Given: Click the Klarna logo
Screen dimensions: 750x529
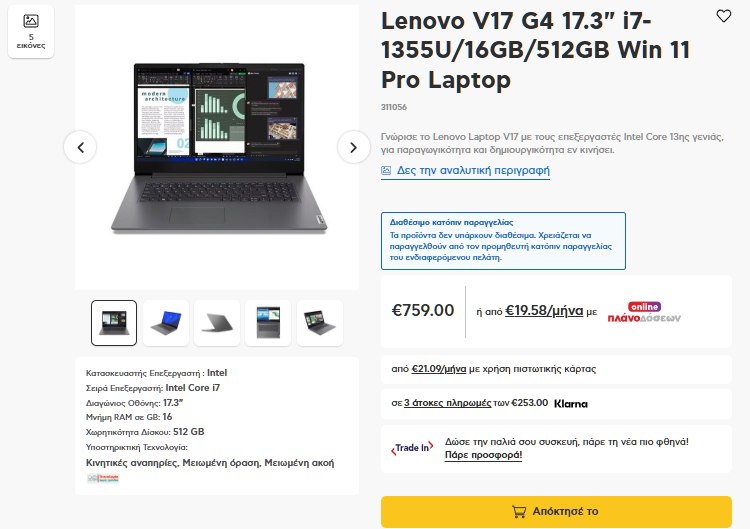Looking at the screenshot, I should point(571,404).
